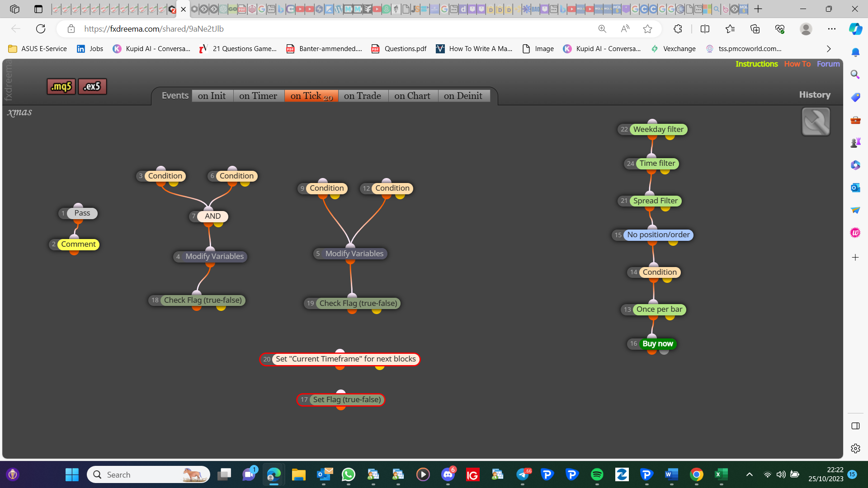Click the taskbar Search box
This screenshot has width=868, height=488.
tap(148, 474)
